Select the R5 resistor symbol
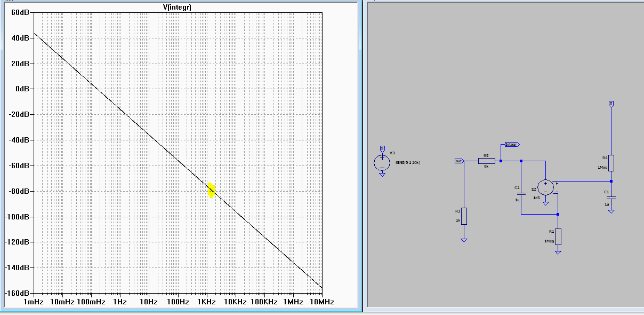 point(486,161)
